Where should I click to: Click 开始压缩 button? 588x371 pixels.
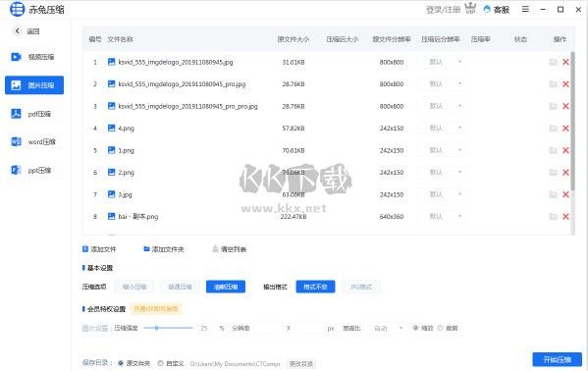[x=558, y=360]
